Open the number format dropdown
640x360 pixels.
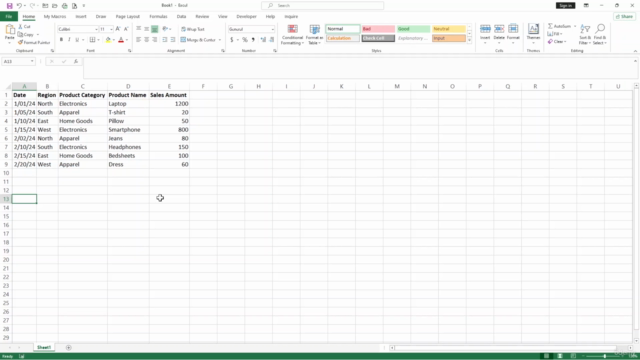coord(272,29)
